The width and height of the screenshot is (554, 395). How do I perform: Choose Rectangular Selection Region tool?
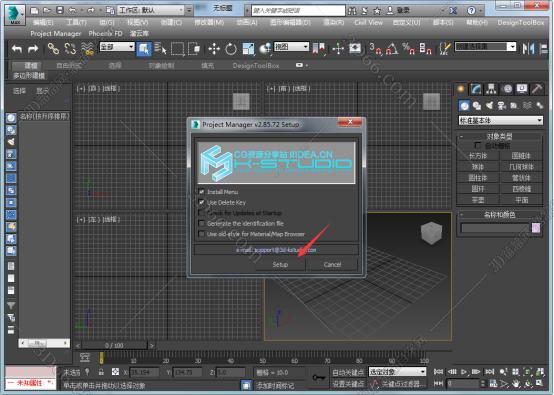point(177,48)
